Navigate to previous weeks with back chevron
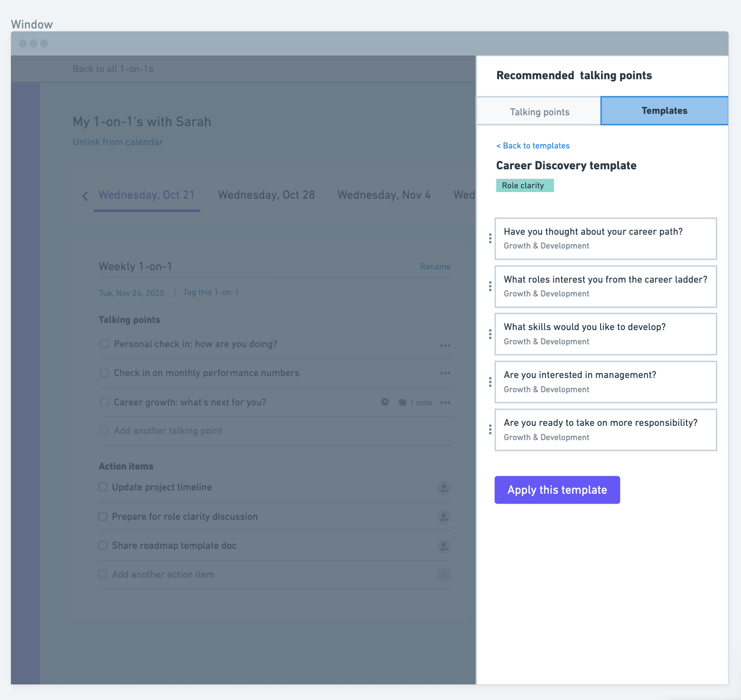 85,195
